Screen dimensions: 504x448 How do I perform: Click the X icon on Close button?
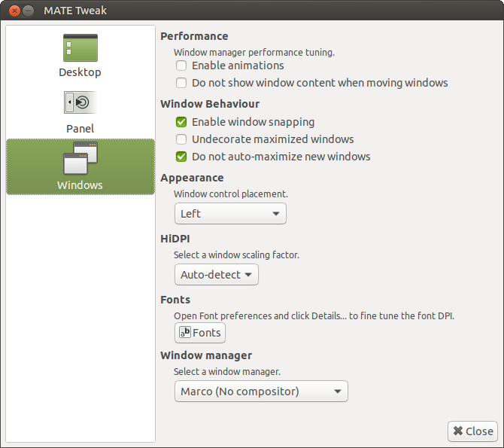(457, 431)
